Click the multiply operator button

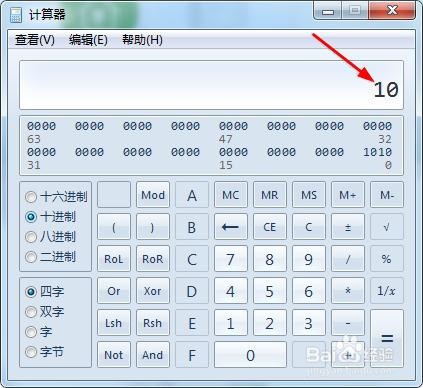pos(348,291)
